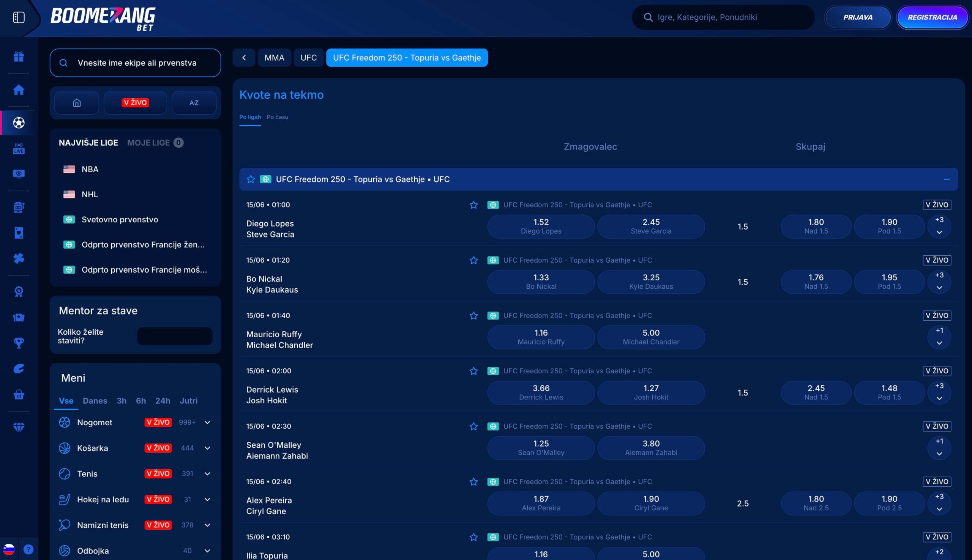
Task: Favorite the Mauricio Ruffy vs Michael Chandler fight
Action: click(473, 316)
